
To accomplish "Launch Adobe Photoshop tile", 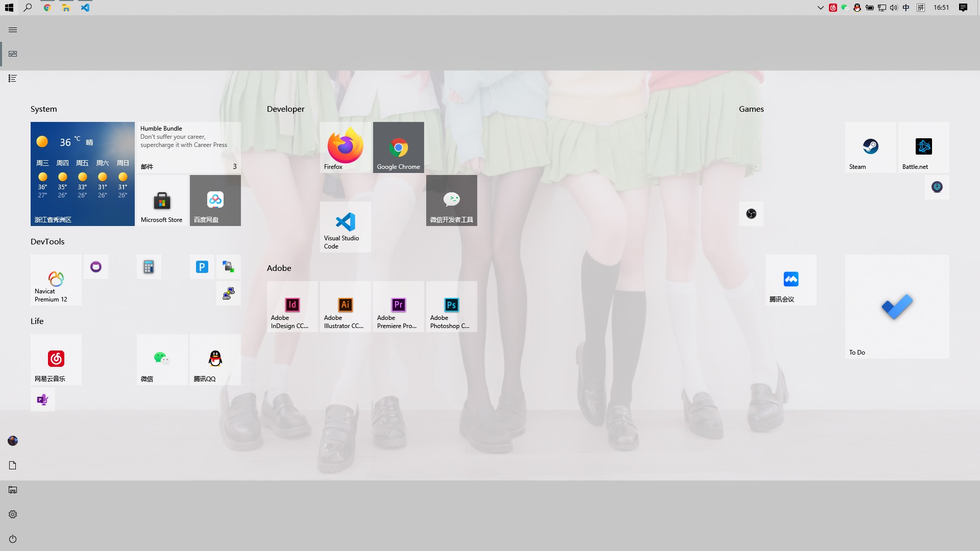I will point(452,306).
